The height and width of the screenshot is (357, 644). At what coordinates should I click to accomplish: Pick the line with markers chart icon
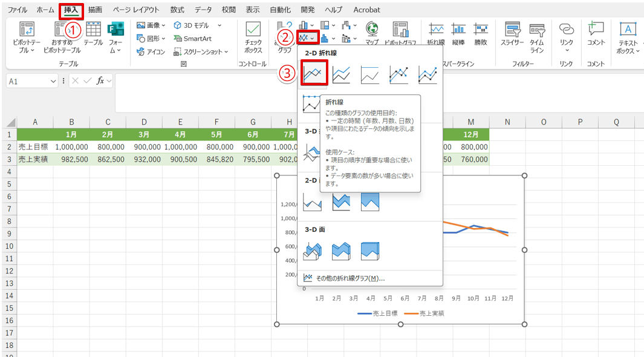(398, 74)
